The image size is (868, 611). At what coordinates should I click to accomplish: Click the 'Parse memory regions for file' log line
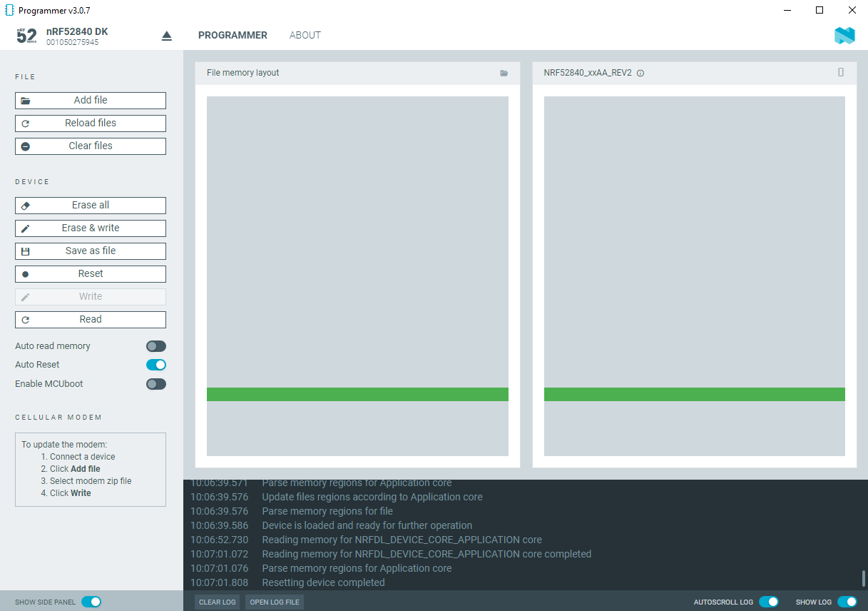click(x=327, y=511)
